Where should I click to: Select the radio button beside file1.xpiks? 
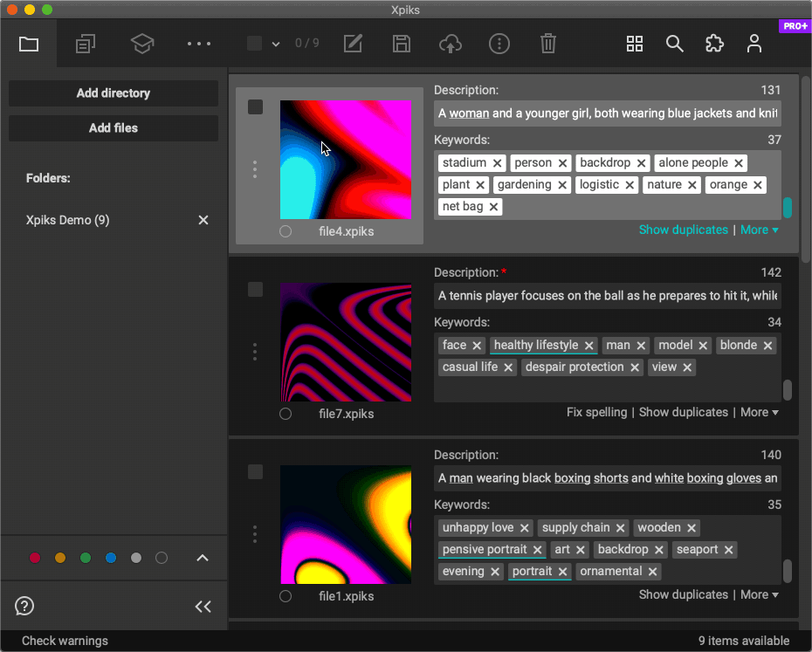tap(286, 596)
